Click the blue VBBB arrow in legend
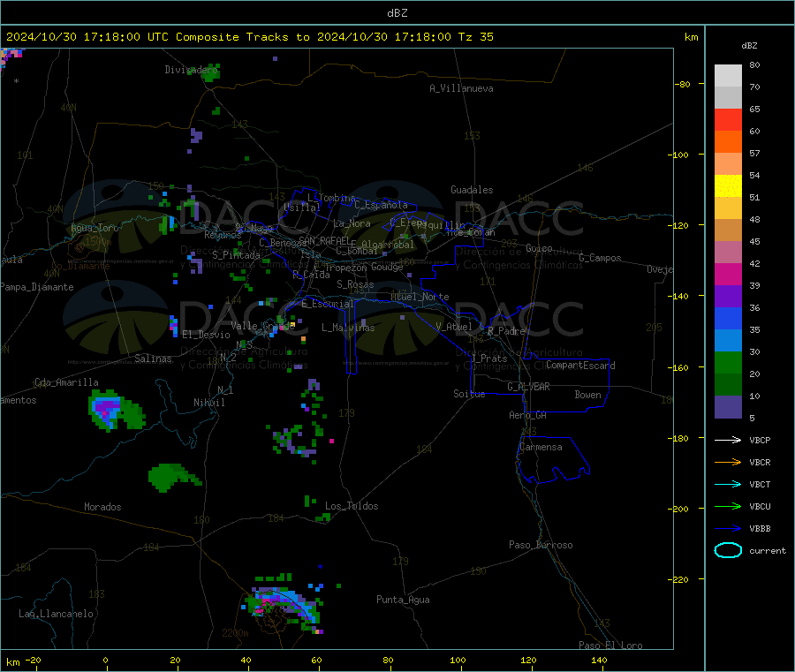This screenshot has height=672, width=795. point(728,529)
